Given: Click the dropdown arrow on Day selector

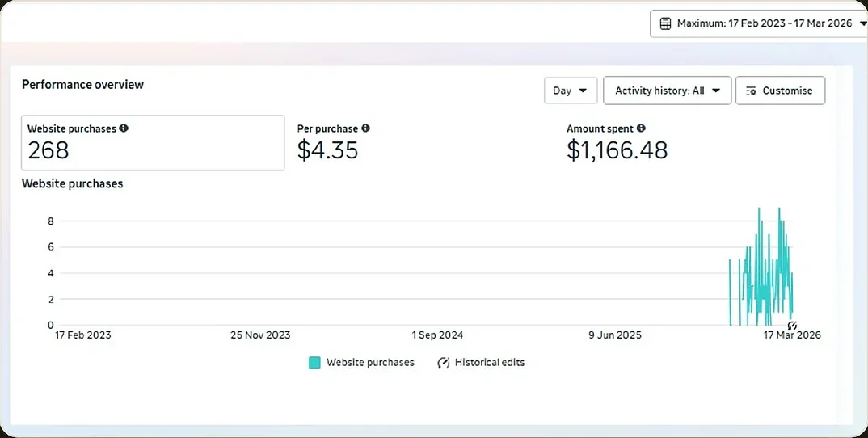Looking at the screenshot, I should [x=583, y=91].
